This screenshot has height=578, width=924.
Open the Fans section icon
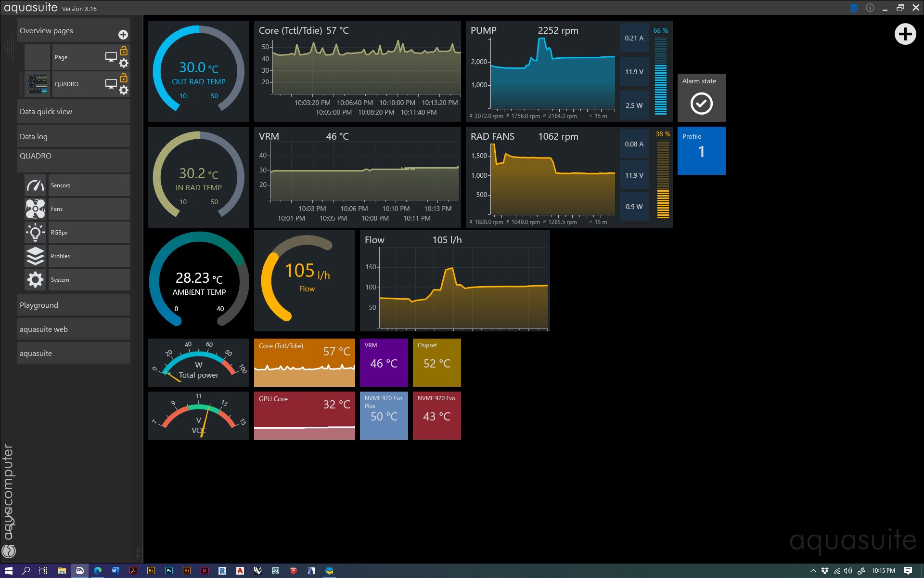tap(35, 209)
